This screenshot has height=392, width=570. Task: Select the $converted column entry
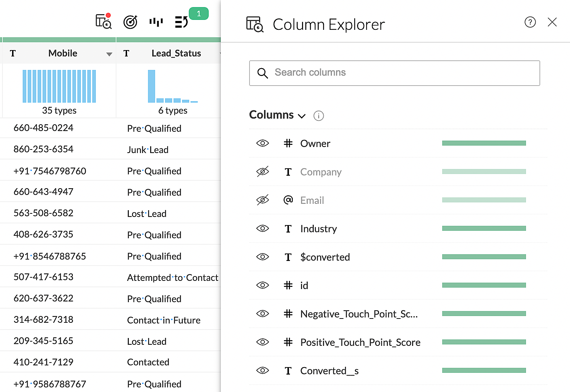click(x=325, y=257)
